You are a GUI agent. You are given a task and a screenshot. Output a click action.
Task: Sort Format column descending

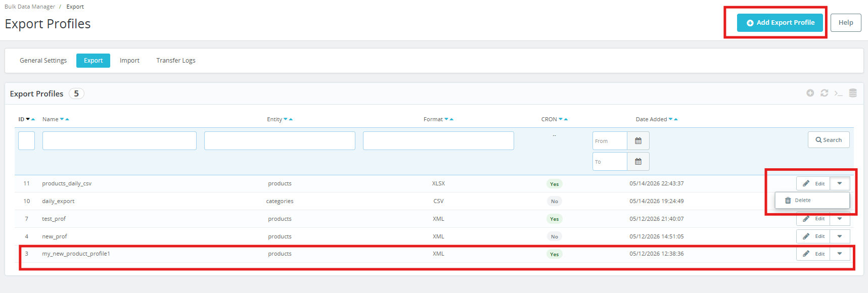pyautogui.click(x=446, y=119)
